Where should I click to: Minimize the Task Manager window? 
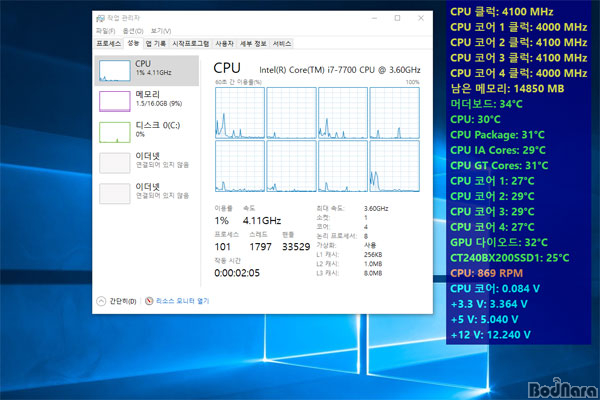point(375,18)
